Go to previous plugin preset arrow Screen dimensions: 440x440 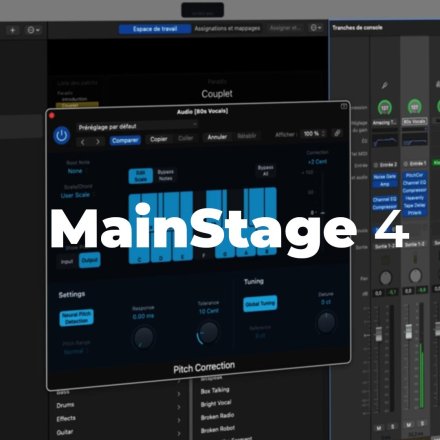coord(83,142)
